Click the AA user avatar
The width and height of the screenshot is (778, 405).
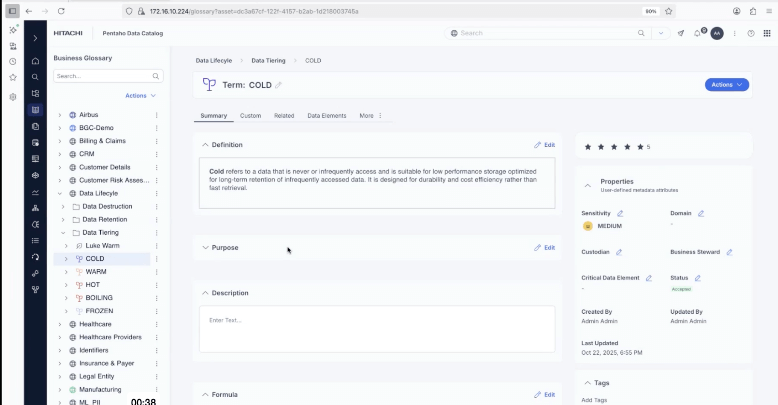(x=716, y=33)
